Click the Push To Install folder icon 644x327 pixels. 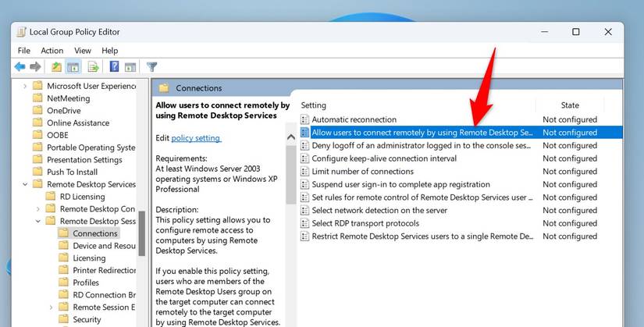(37, 172)
